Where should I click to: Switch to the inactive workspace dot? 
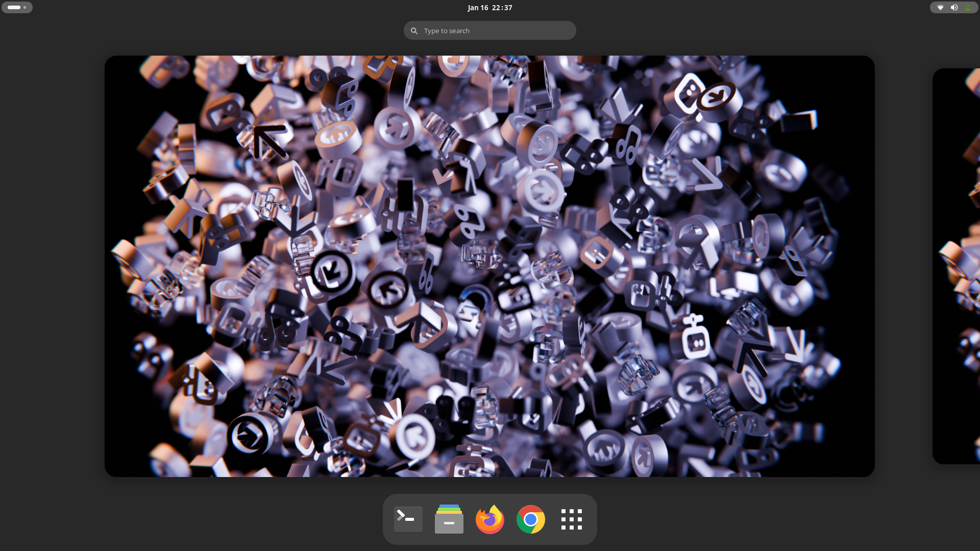point(24,8)
